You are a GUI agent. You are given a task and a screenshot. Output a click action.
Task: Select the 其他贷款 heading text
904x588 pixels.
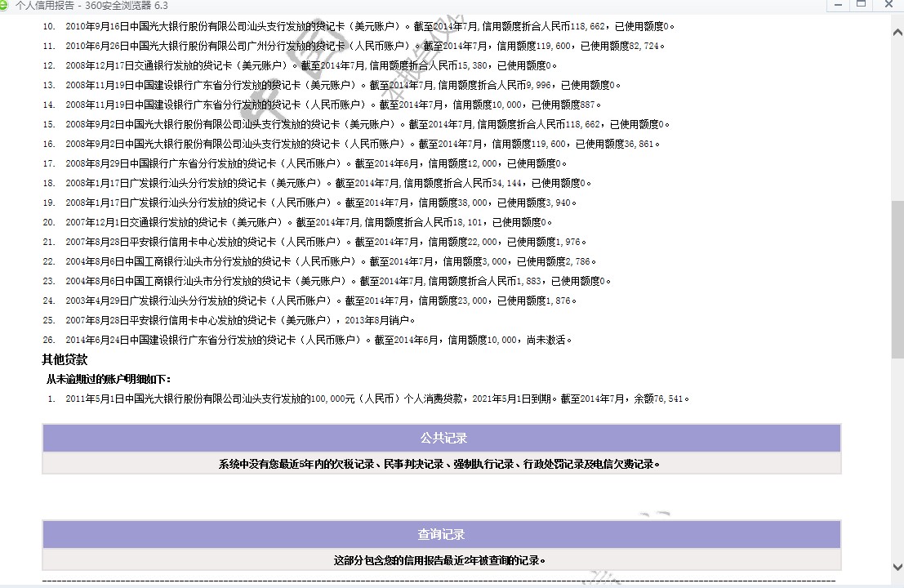[x=65, y=359]
